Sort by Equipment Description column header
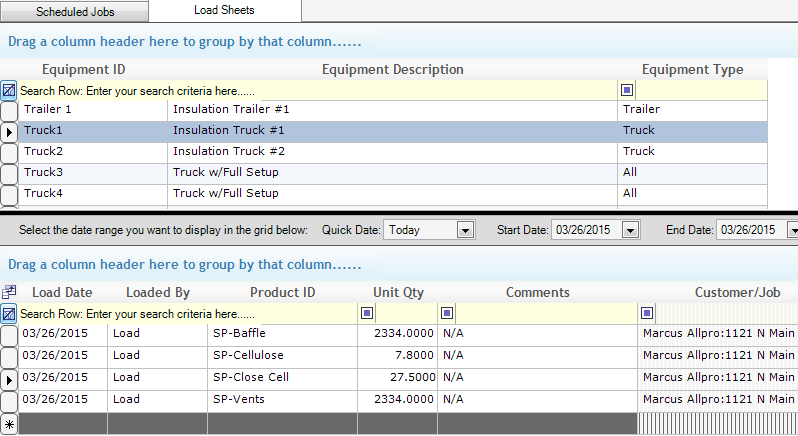 [x=392, y=69]
